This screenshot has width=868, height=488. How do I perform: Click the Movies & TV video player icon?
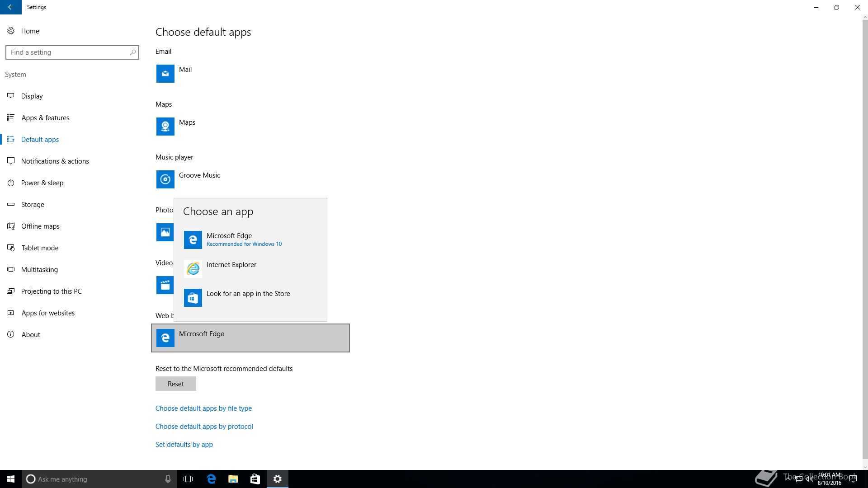pos(165,285)
